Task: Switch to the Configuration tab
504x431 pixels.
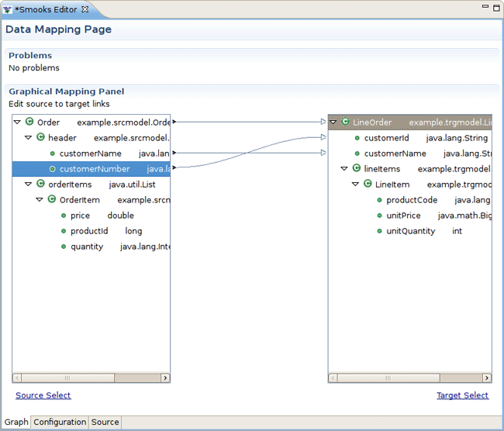Action: (60, 422)
